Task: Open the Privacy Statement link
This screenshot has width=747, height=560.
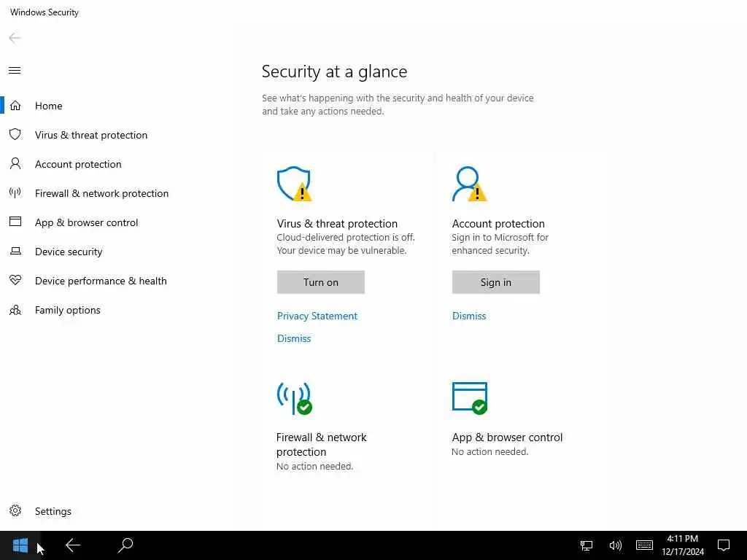Action: (317, 316)
